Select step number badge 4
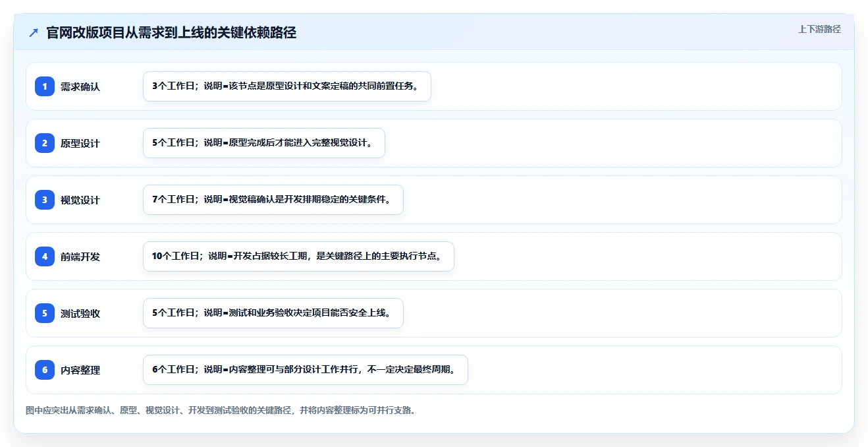The image size is (868, 447). click(x=45, y=256)
